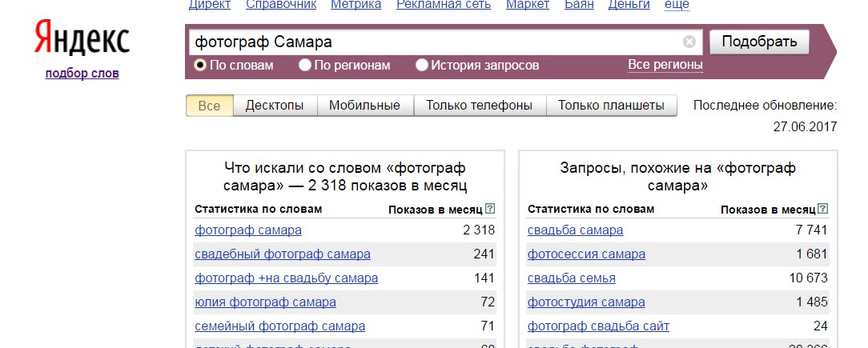Open the Директ top navigation link

point(210,5)
